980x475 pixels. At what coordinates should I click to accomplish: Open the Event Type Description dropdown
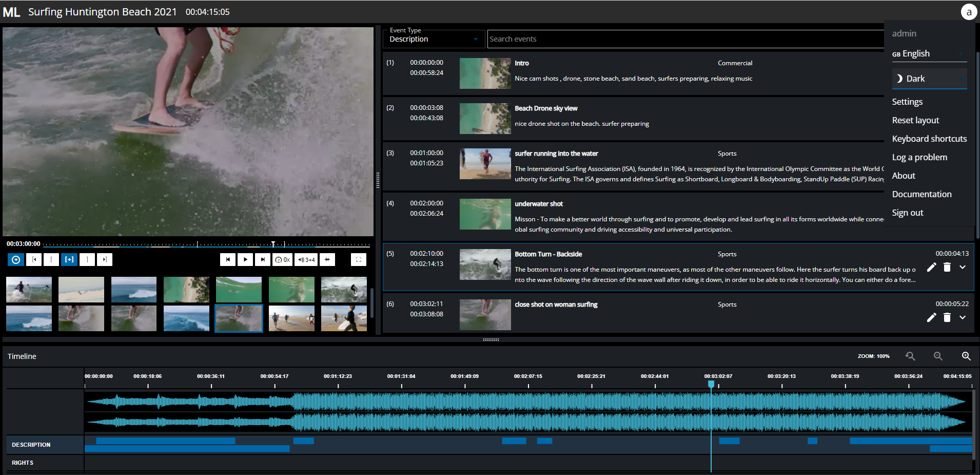click(x=434, y=39)
